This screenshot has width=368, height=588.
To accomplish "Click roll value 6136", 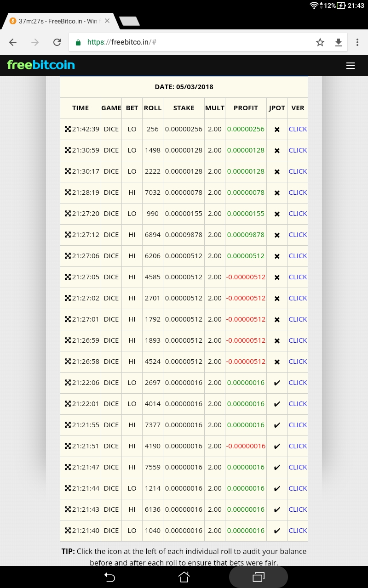I will point(153,509).
